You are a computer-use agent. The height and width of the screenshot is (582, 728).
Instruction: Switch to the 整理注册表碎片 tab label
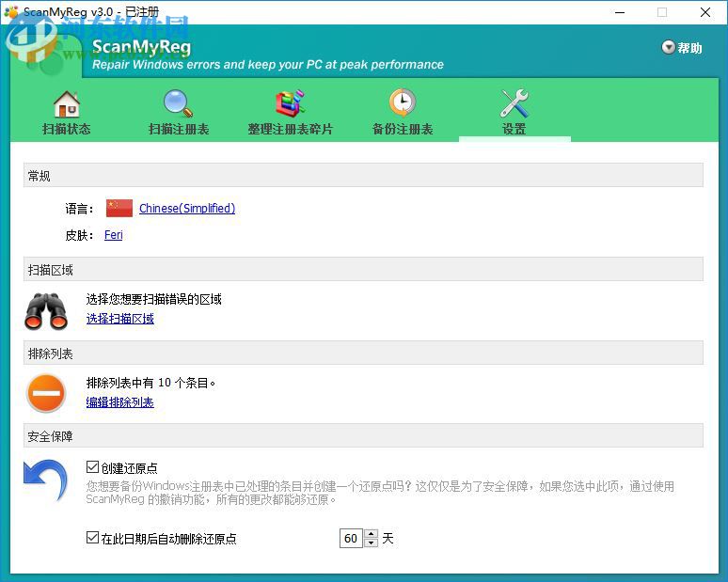pos(291,129)
